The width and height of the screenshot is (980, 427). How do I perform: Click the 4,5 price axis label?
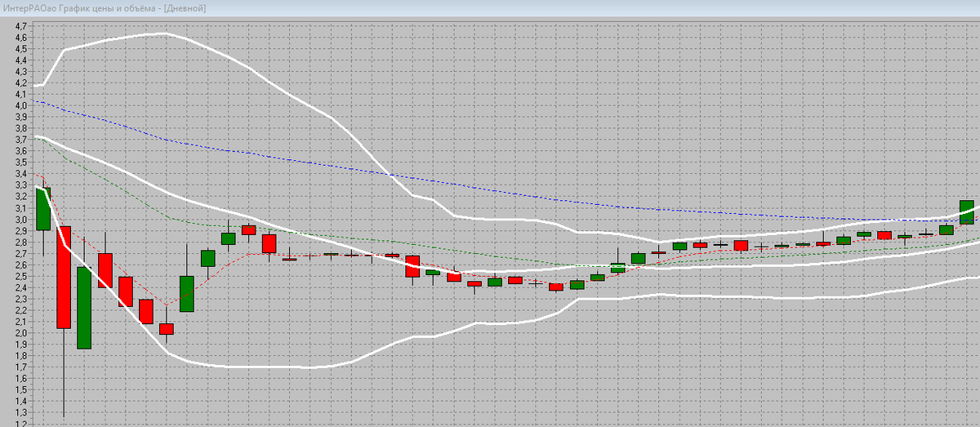[21, 48]
